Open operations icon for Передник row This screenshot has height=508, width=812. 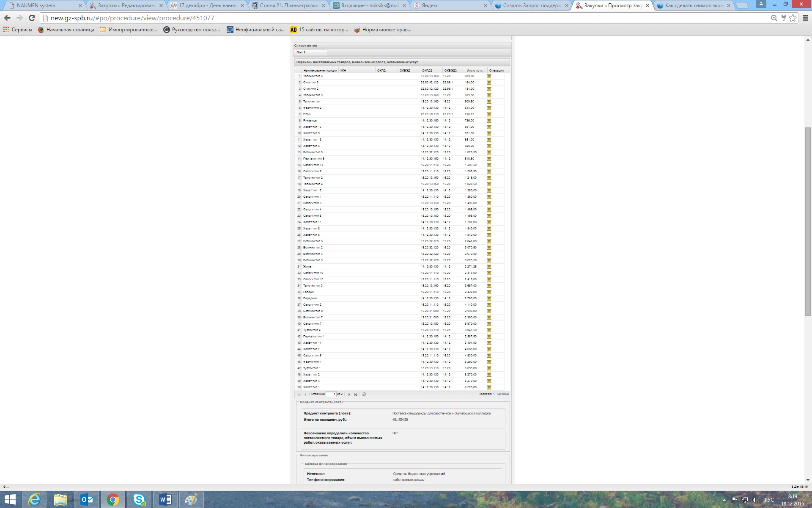[x=489, y=298]
